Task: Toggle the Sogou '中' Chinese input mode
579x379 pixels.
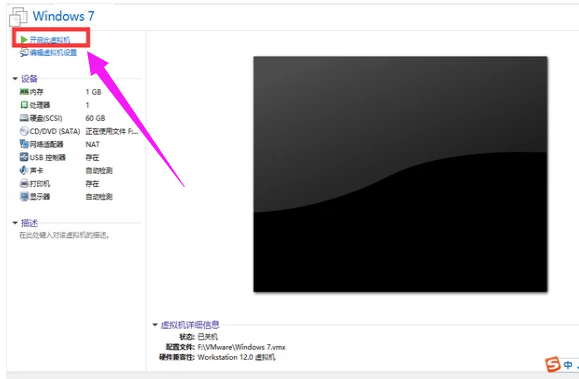Action: [x=568, y=365]
